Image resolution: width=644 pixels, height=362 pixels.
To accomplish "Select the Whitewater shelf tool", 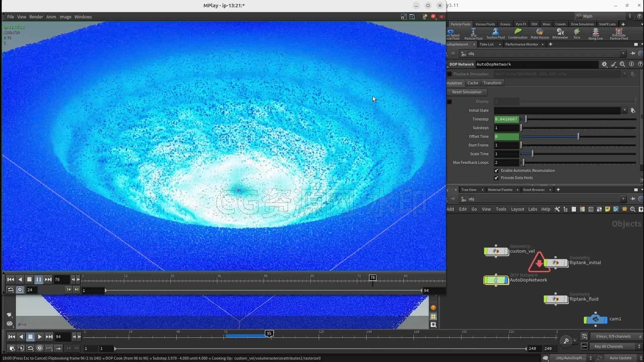I will [x=560, y=34].
